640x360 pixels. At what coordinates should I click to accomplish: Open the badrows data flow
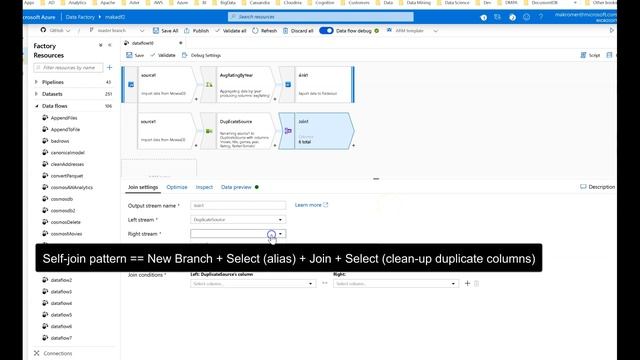coord(60,141)
